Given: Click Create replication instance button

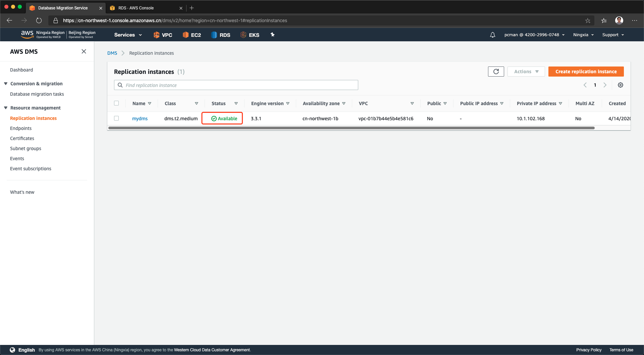Looking at the screenshot, I should (586, 72).
